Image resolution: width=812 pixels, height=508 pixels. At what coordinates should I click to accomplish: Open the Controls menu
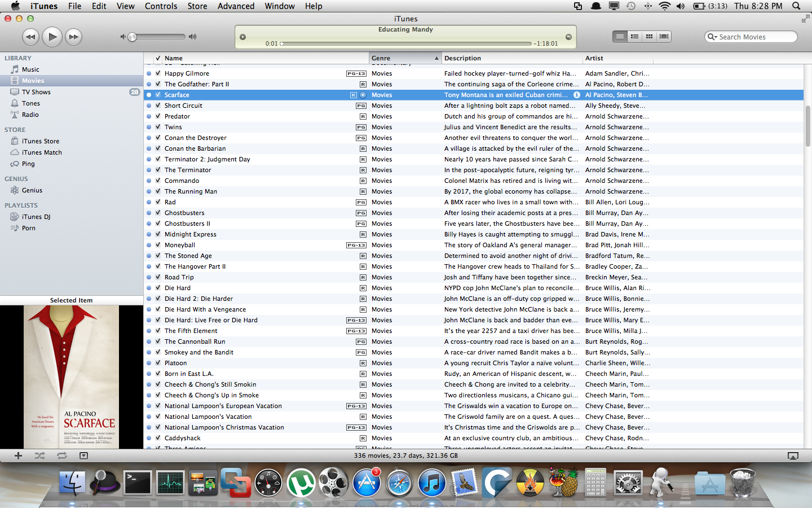point(161,6)
